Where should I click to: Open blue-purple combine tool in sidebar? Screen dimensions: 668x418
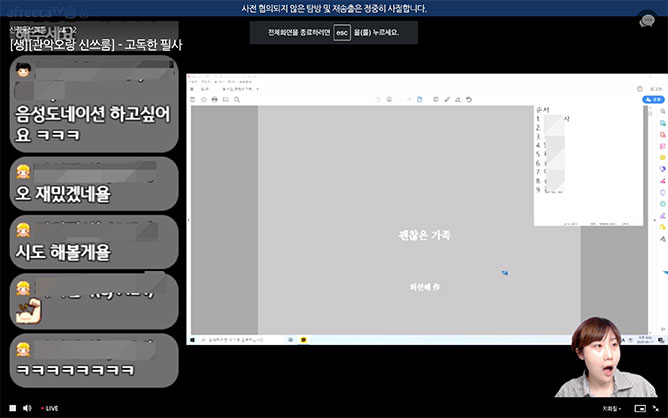662,169
